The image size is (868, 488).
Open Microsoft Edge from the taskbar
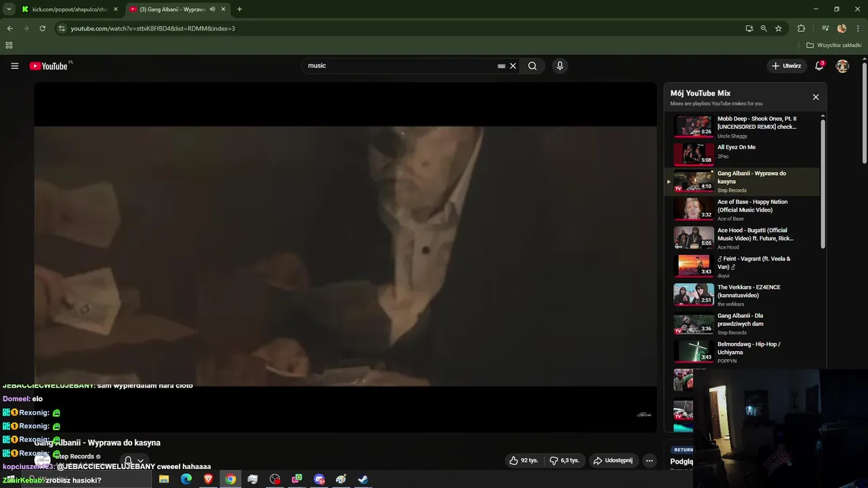pyautogui.click(x=186, y=479)
